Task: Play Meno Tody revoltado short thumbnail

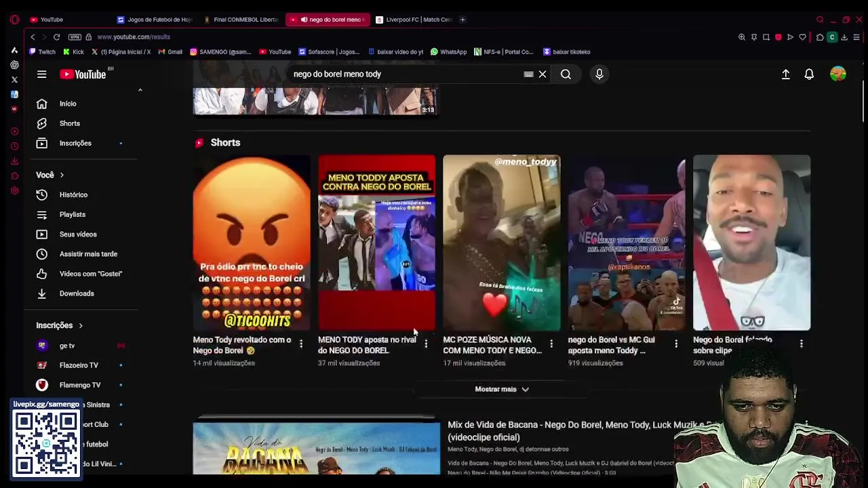Action: pyautogui.click(x=252, y=243)
